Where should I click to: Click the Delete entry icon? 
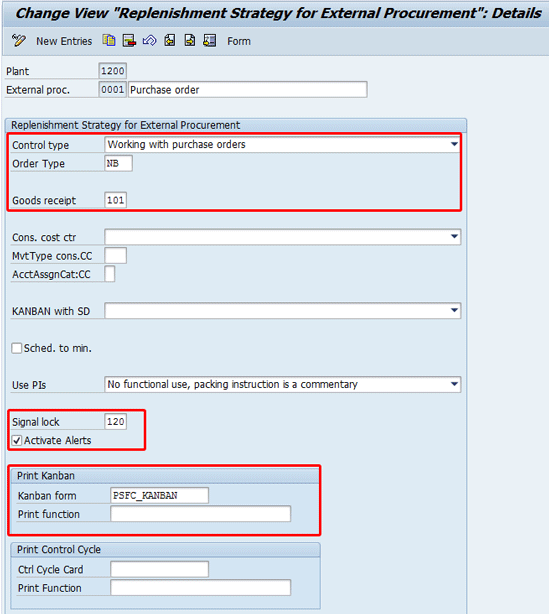click(129, 40)
